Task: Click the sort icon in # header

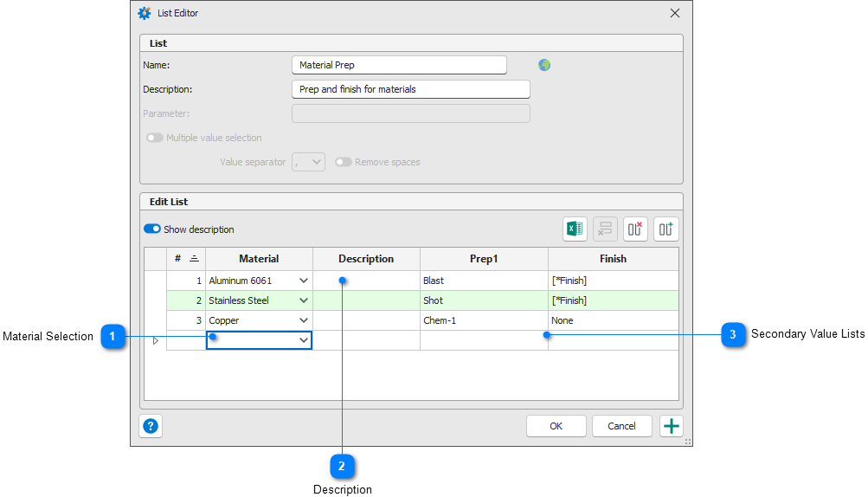Action: [x=195, y=259]
